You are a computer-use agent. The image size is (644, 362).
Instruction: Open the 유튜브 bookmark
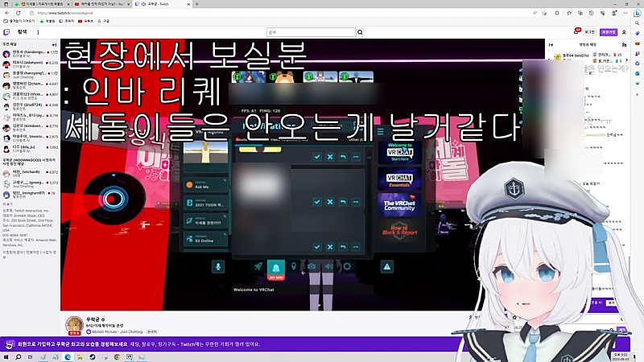86,21
